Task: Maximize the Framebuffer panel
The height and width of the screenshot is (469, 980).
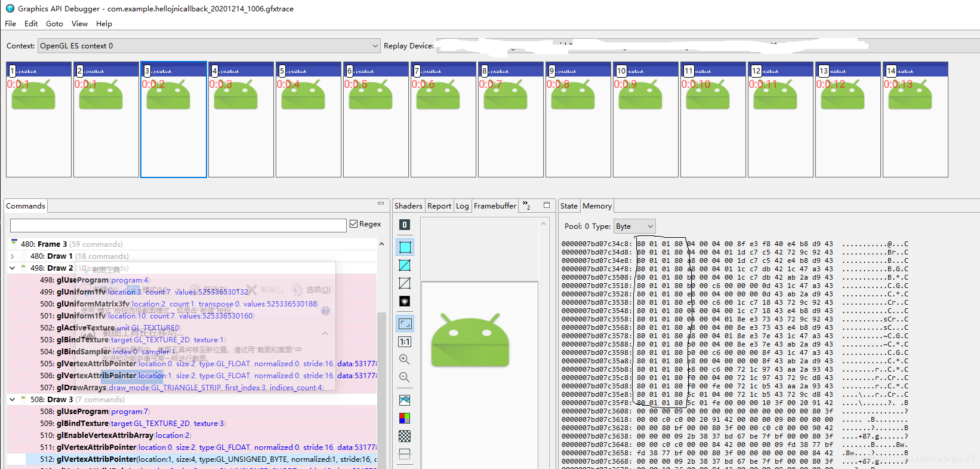Action: [547, 205]
